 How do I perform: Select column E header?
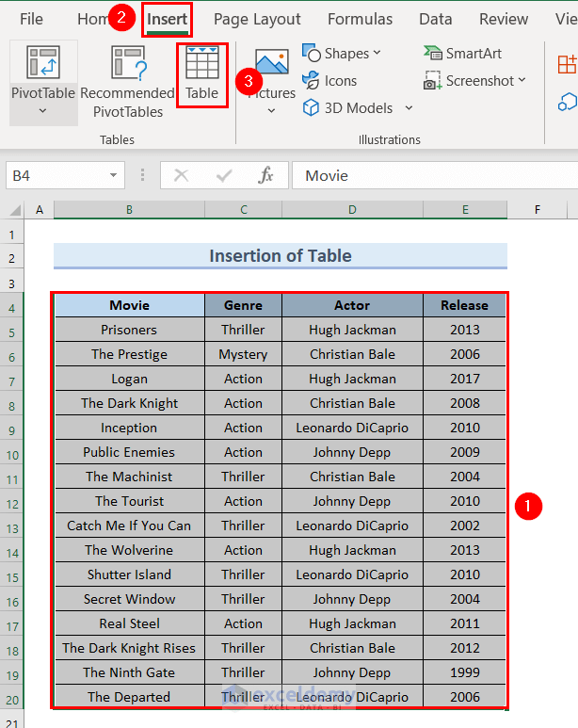click(465, 210)
